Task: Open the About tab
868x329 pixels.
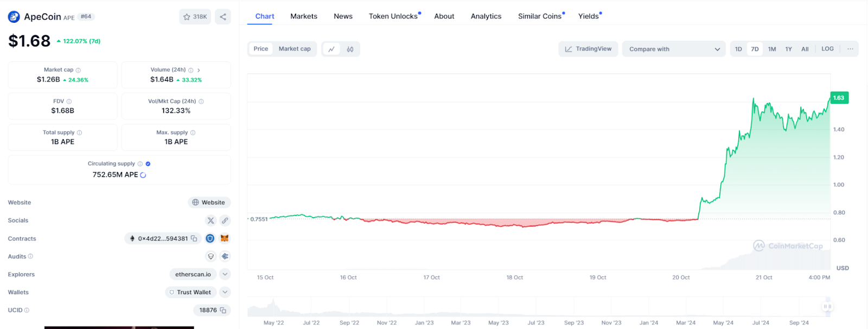Action: [x=444, y=16]
